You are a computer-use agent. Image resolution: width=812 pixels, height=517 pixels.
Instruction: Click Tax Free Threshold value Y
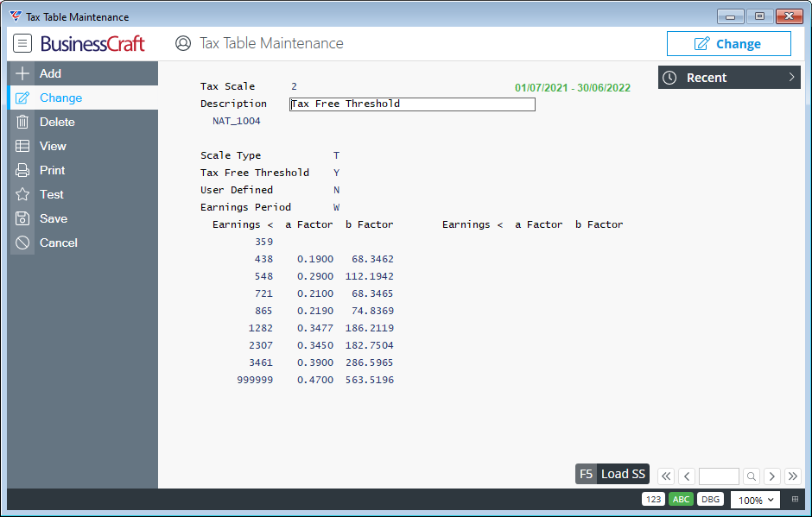click(x=337, y=173)
